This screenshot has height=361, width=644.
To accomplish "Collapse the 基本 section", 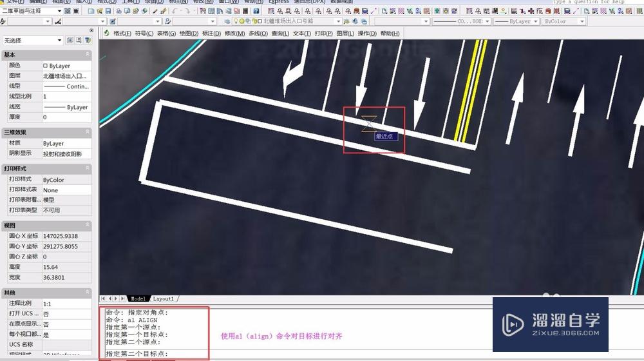I will pos(87,54).
